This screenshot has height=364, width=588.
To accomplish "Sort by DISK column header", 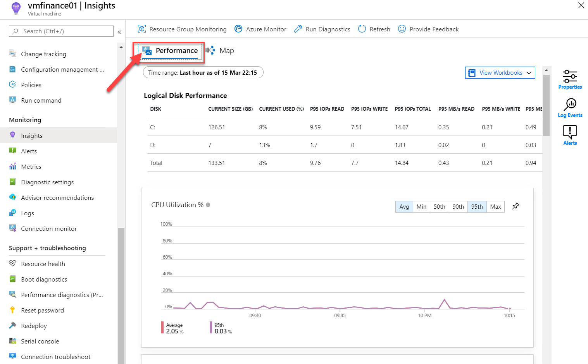I will coord(156,109).
